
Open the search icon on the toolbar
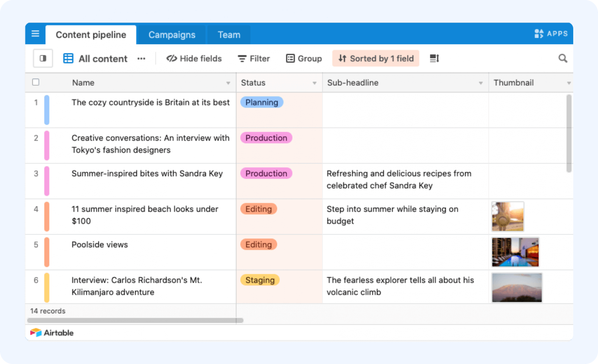point(562,58)
